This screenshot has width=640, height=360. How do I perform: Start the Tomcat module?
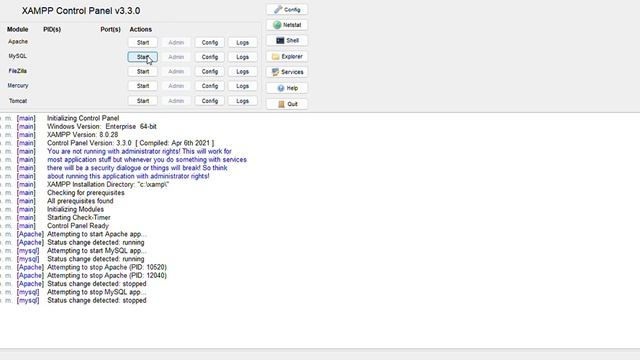coord(142,101)
